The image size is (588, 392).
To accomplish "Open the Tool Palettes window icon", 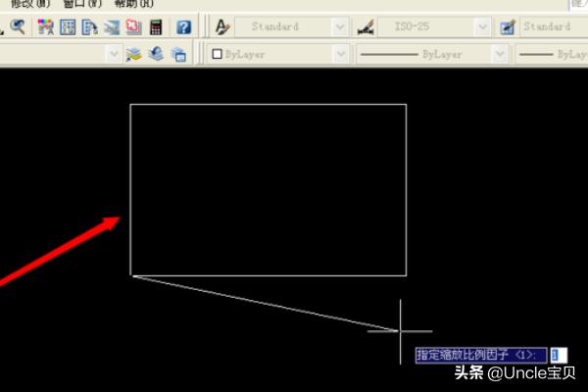I will click(x=89, y=27).
